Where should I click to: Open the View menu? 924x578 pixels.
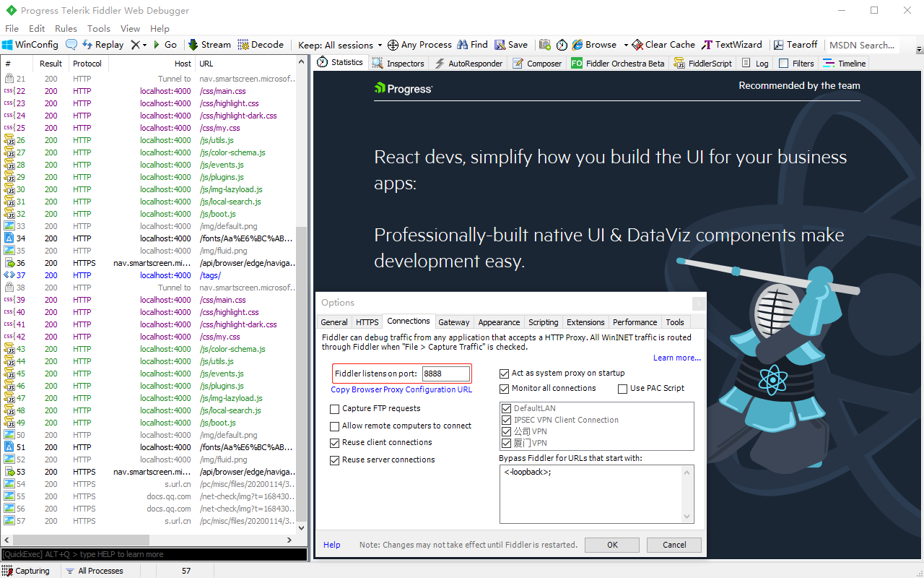(x=130, y=29)
